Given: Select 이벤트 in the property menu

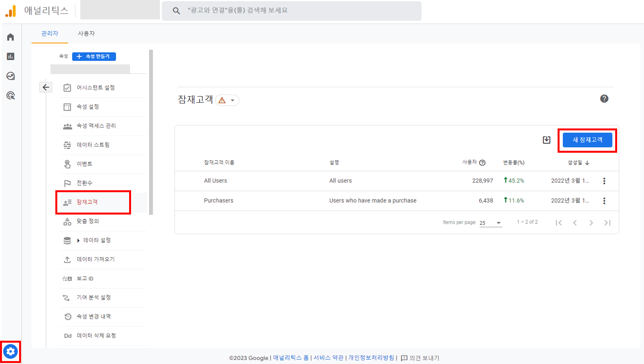Looking at the screenshot, I should tap(84, 164).
